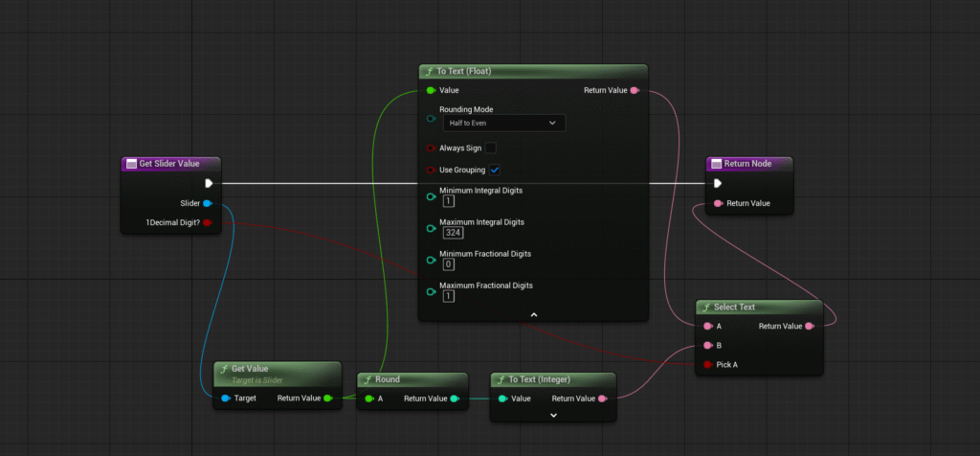Expand the To Text (Integer) node options
The height and width of the screenshot is (456, 980).
tap(553, 415)
